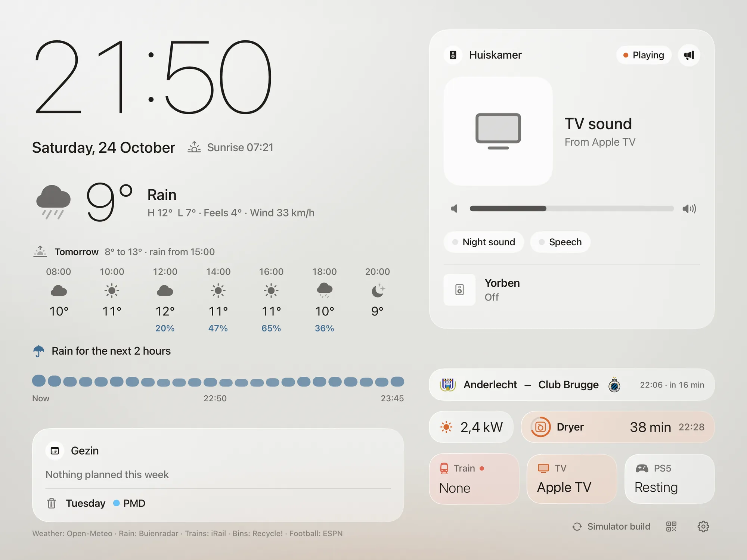
Task: Open the Yorben speaker row
Action: 571,290
